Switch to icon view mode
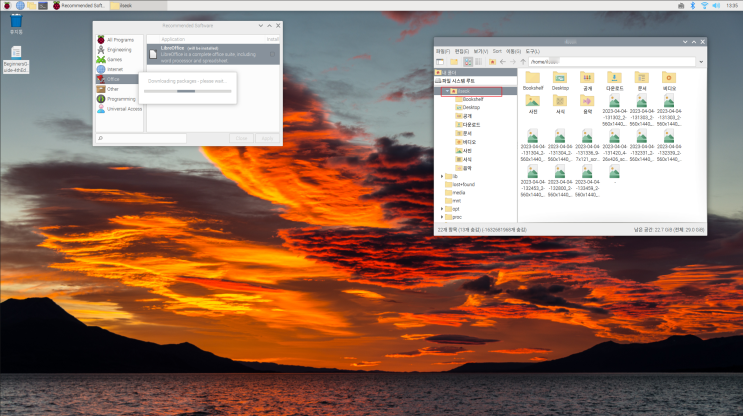The width and height of the screenshot is (743, 416). pyautogui.click(x=468, y=62)
